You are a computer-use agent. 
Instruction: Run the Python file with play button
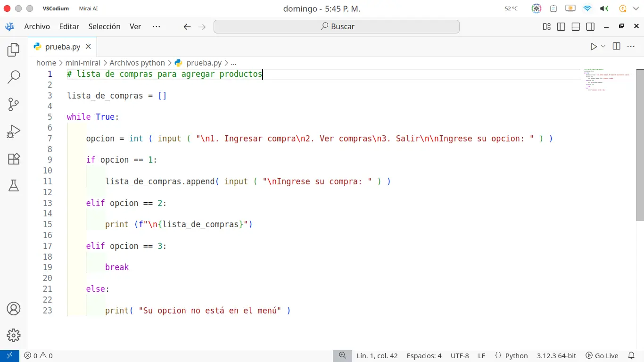[x=594, y=47]
